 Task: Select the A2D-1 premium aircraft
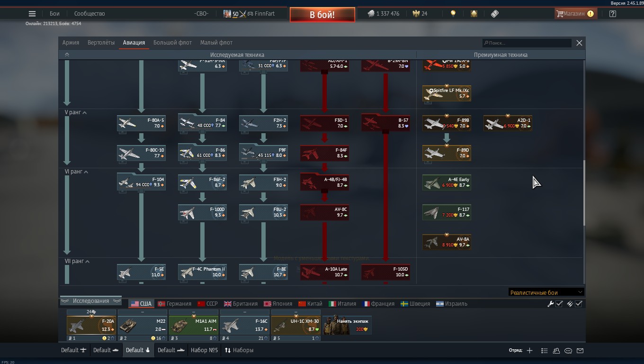[x=508, y=123]
